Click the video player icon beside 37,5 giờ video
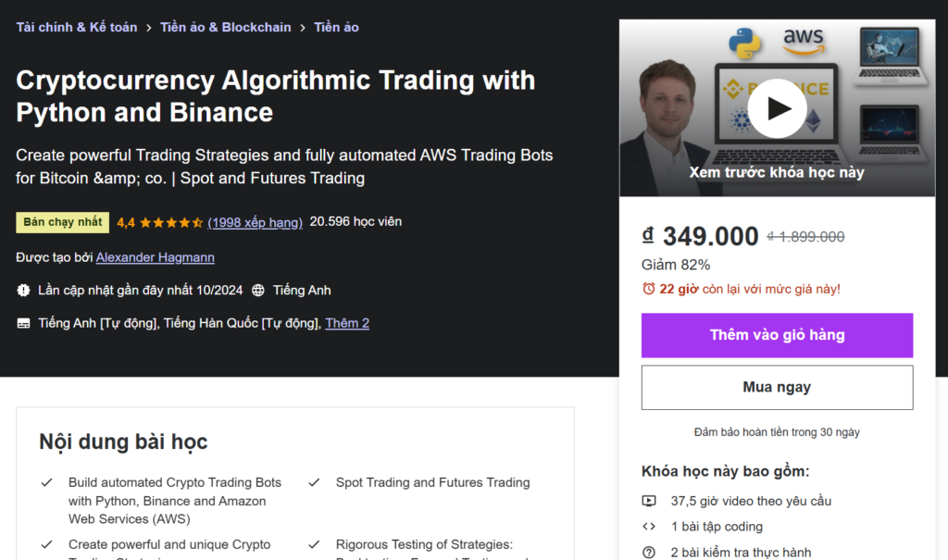Screen dimensions: 948x560 click(x=649, y=500)
